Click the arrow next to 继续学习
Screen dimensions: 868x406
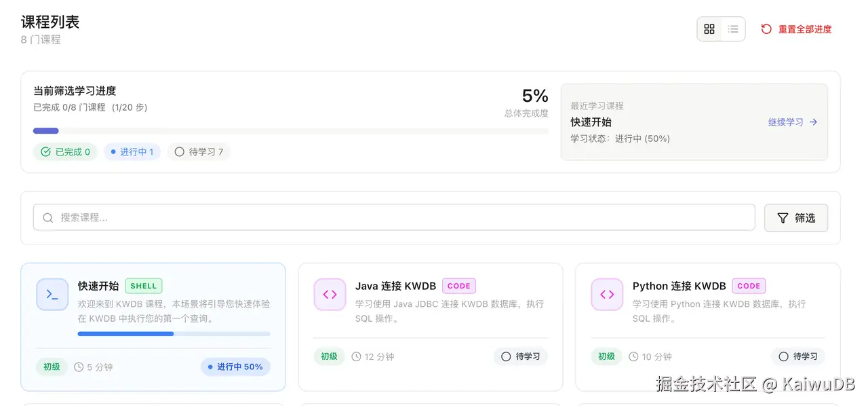point(814,122)
